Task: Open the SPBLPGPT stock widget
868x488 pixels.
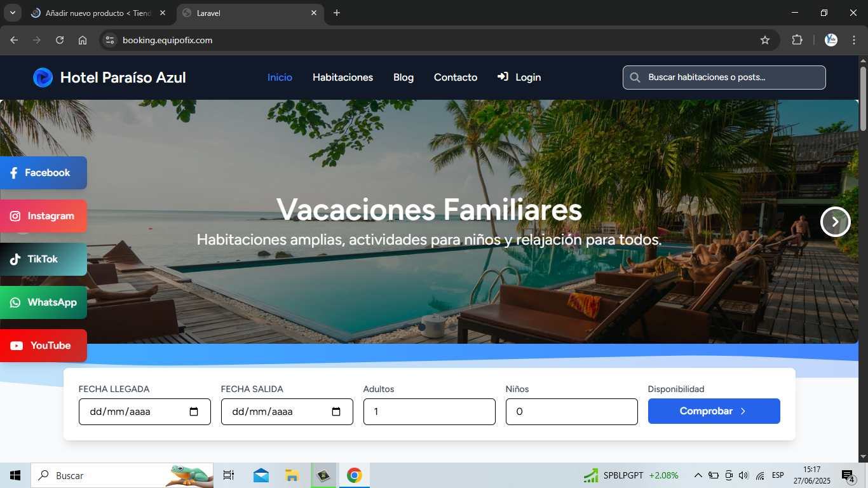Action: (631, 475)
